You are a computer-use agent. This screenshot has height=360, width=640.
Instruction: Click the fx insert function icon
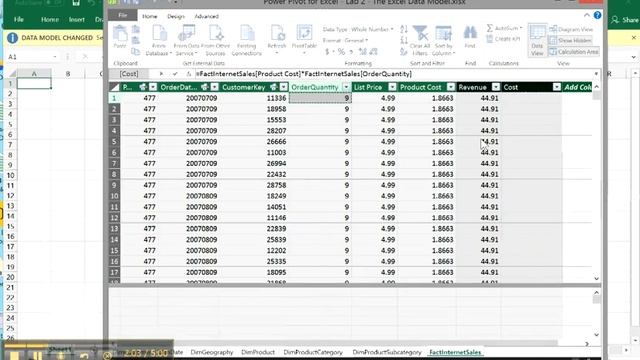188,74
